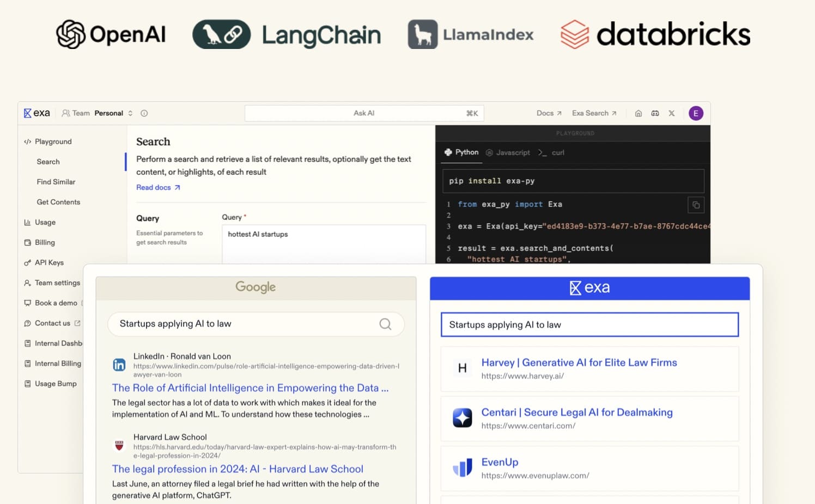Click the Harvey H logo icon
This screenshot has width=815, height=504.
(462, 368)
